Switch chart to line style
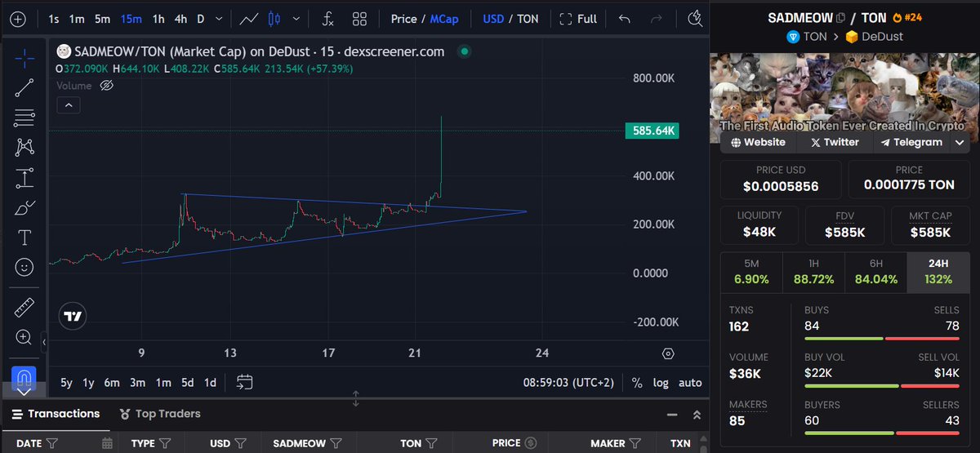Viewport: 980px width, 453px height. pyautogui.click(x=250, y=19)
